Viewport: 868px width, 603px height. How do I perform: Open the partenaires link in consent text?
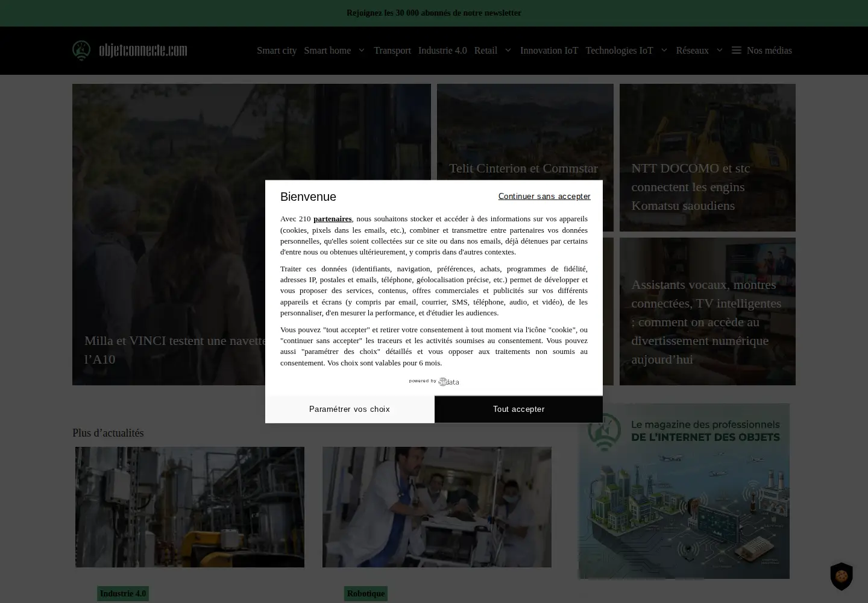click(x=332, y=219)
